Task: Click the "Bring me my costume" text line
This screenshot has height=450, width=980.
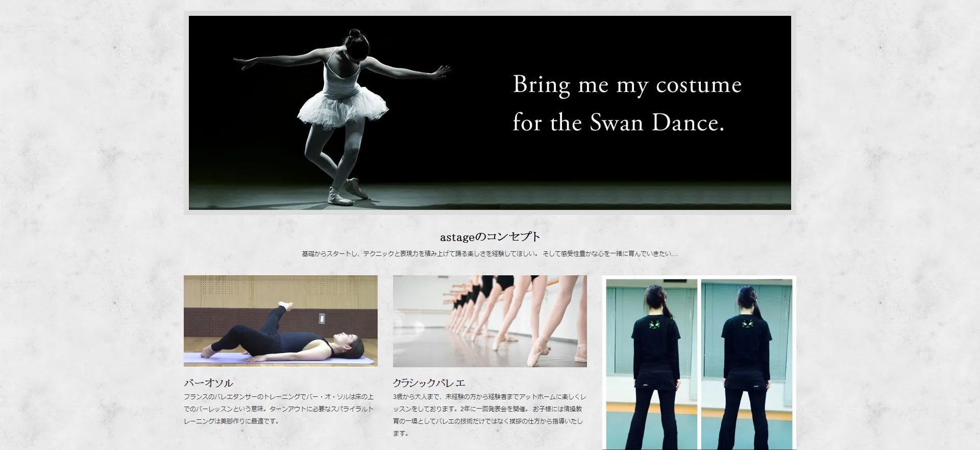Action: point(627,85)
